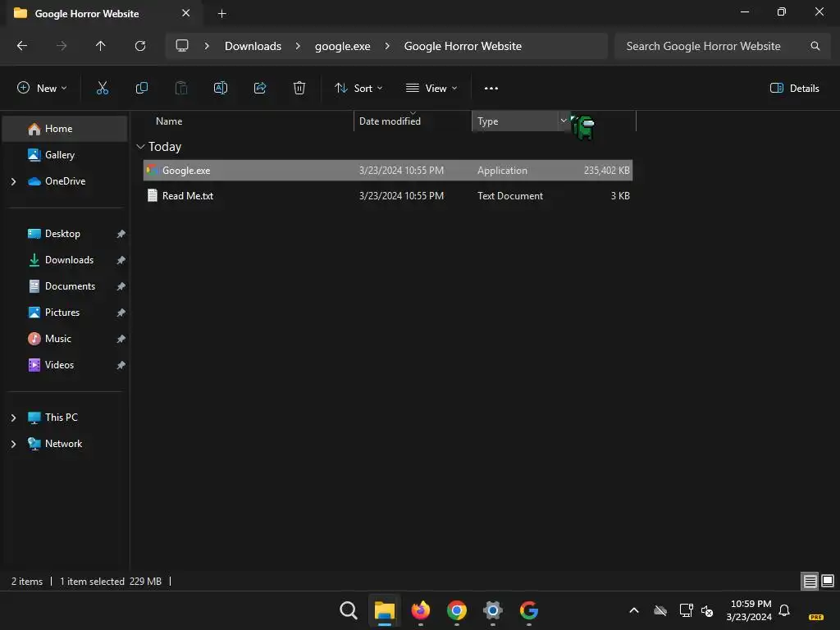The image size is (840, 630).
Task: Select the Google.exe application file
Action: 388,171
